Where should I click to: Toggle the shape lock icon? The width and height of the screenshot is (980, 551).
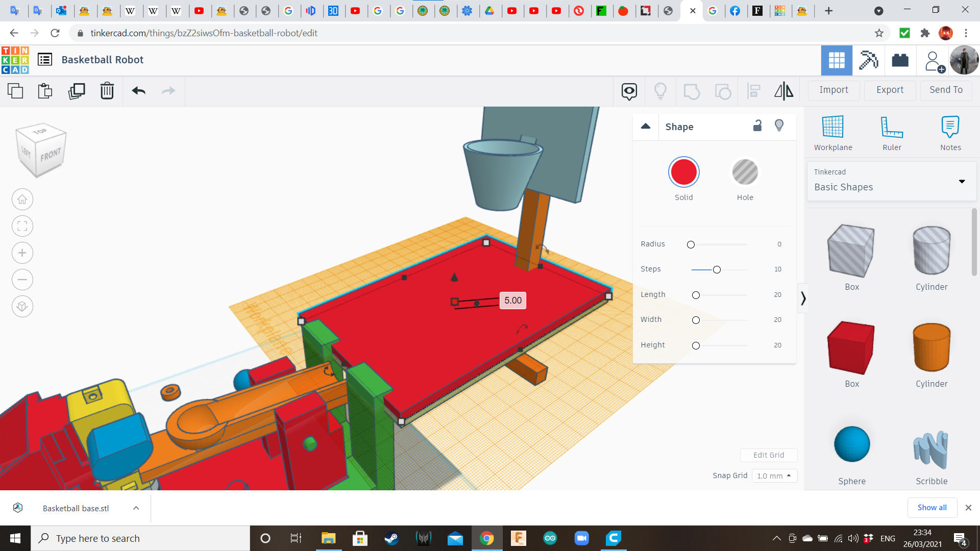coord(757,126)
